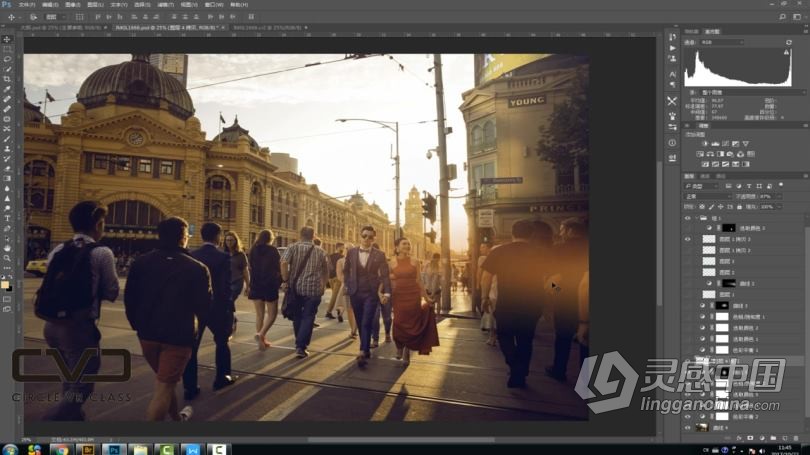Add a Curves adjustment layer
The height and width of the screenshot is (455, 810).
[x=725, y=144]
